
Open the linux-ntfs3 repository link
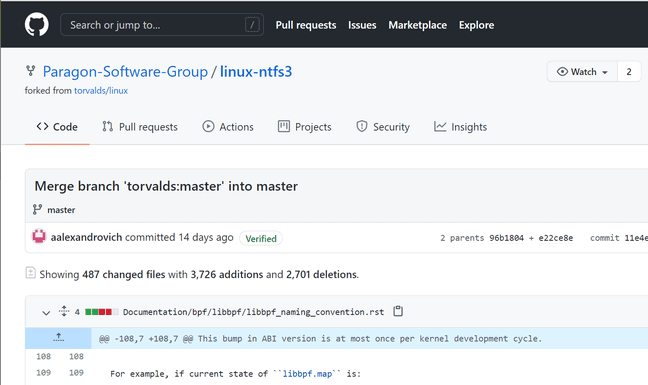[256, 71]
